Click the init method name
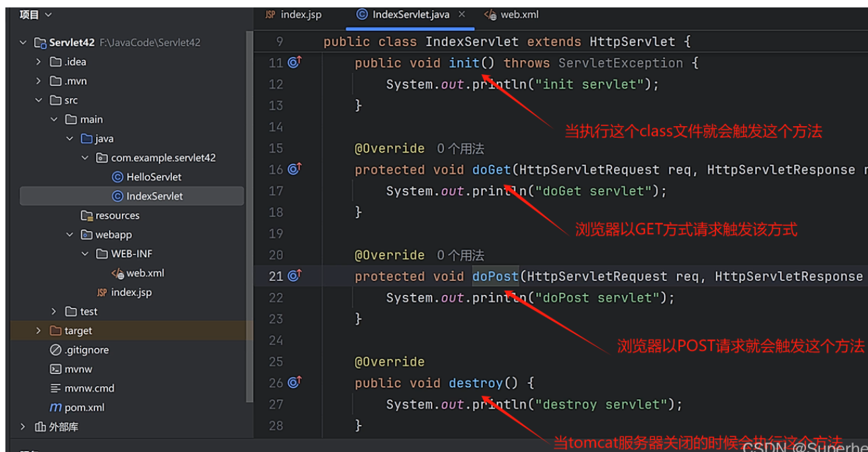868x452 pixels. point(465,63)
